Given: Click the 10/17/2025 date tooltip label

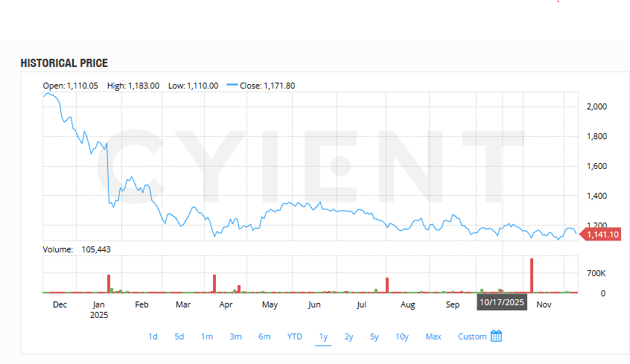Looking at the screenshot, I should click(502, 303).
